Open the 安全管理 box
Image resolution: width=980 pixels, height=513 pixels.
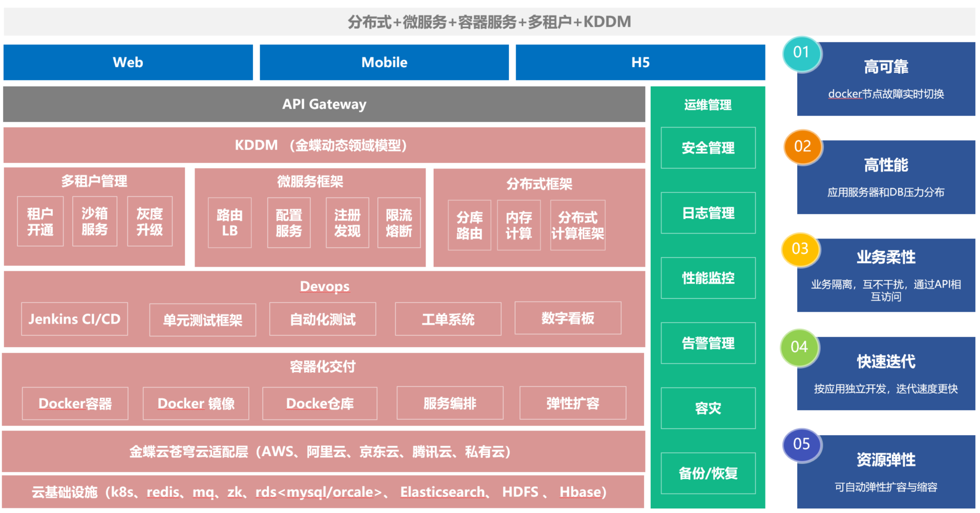pyautogui.click(x=708, y=148)
